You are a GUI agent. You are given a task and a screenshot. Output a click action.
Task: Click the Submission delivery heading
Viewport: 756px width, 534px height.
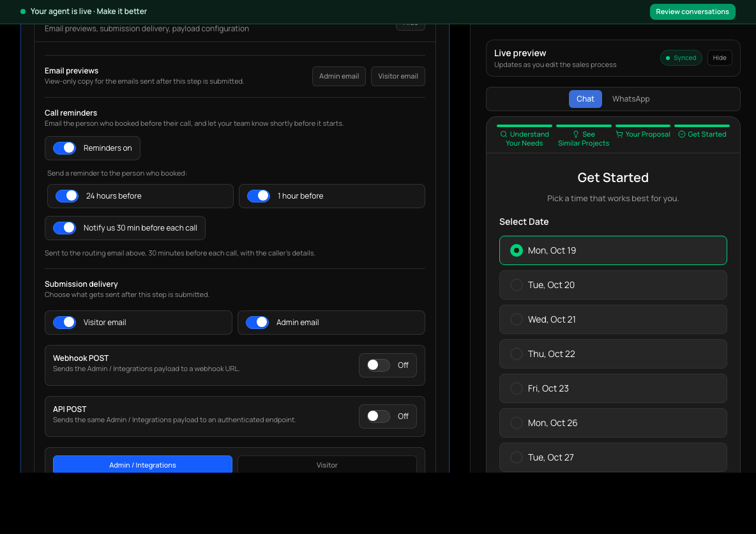[x=81, y=284]
